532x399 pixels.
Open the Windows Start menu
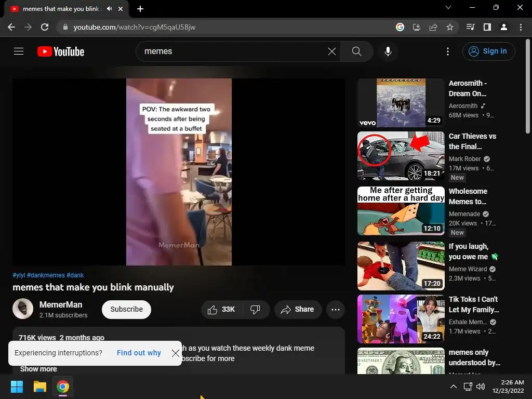17,387
